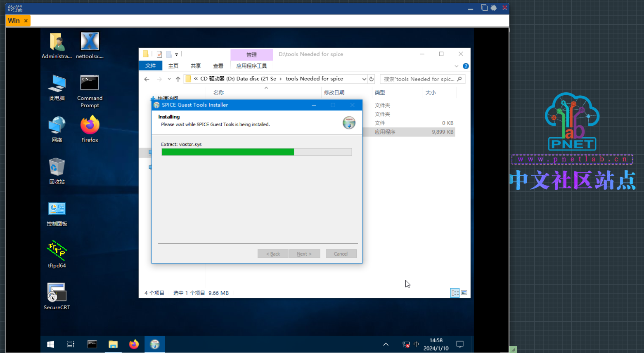Screen dimensions: 644x353
Task: Launch the Command Prompt desktop shortcut
Action: 90,91
